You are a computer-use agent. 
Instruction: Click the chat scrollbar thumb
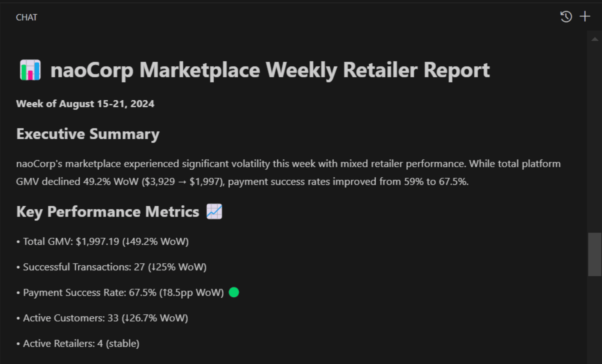click(x=595, y=254)
